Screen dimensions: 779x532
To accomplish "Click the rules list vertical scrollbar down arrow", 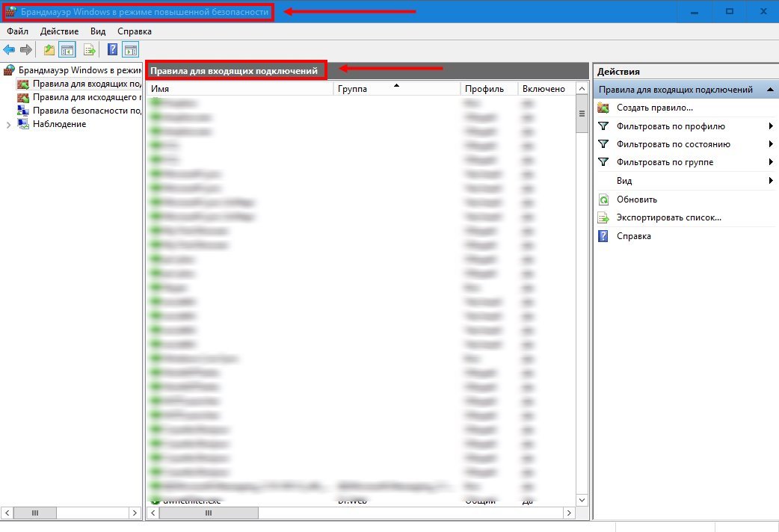I will coord(581,499).
